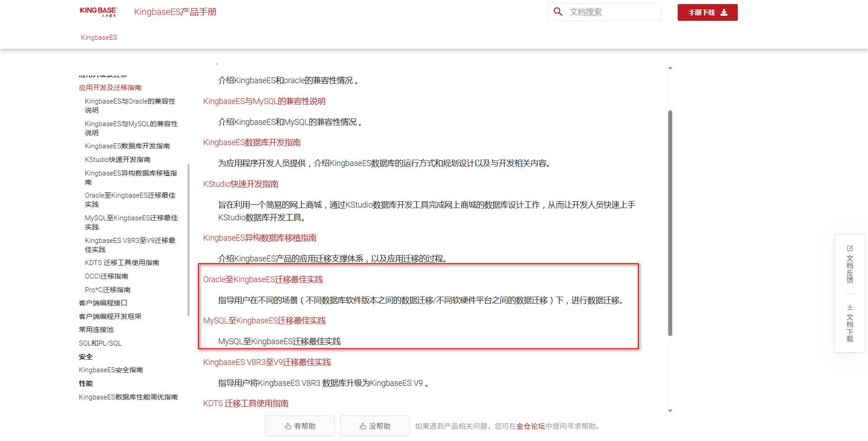The width and height of the screenshot is (868, 441).
Task: Open 客户端编程接口 sidebar section
Action: [103, 303]
